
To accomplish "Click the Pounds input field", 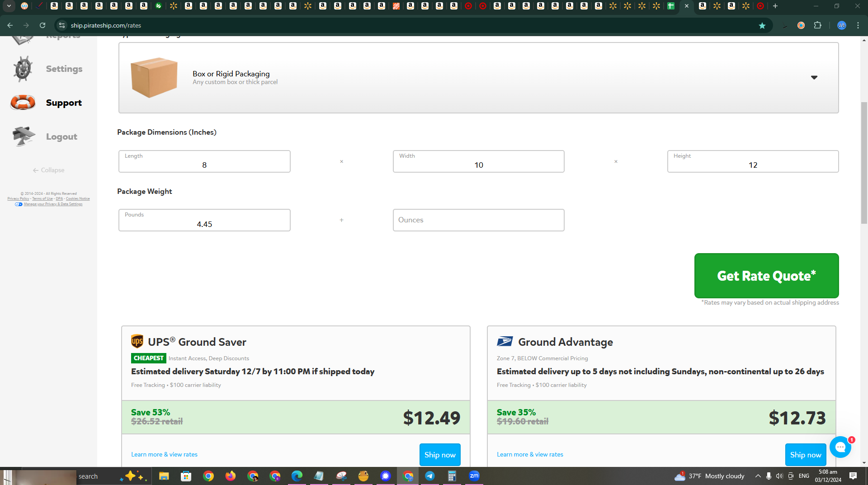I will [x=204, y=220].
